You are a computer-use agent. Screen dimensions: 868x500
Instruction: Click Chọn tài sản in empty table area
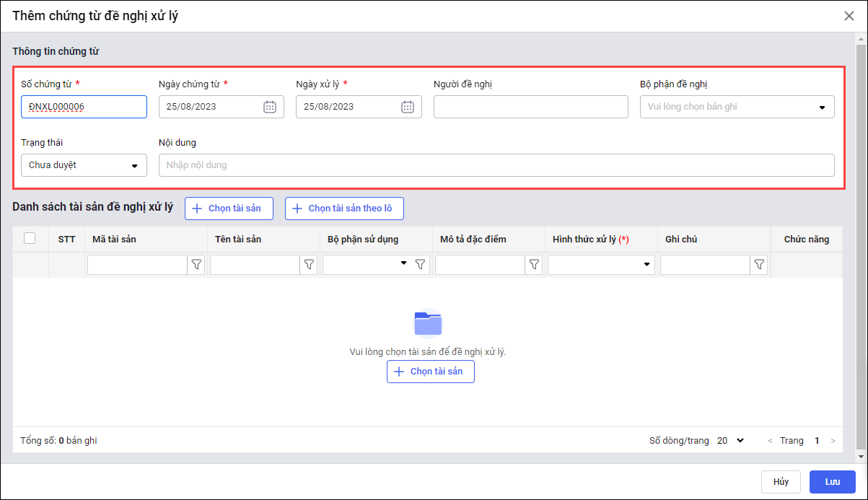click(x=430, y=372)
